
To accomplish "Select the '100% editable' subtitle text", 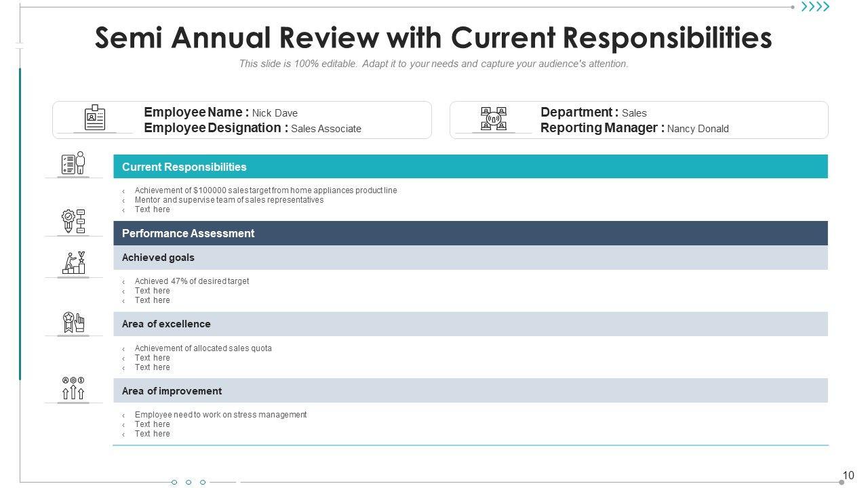I will pos(434,64).
